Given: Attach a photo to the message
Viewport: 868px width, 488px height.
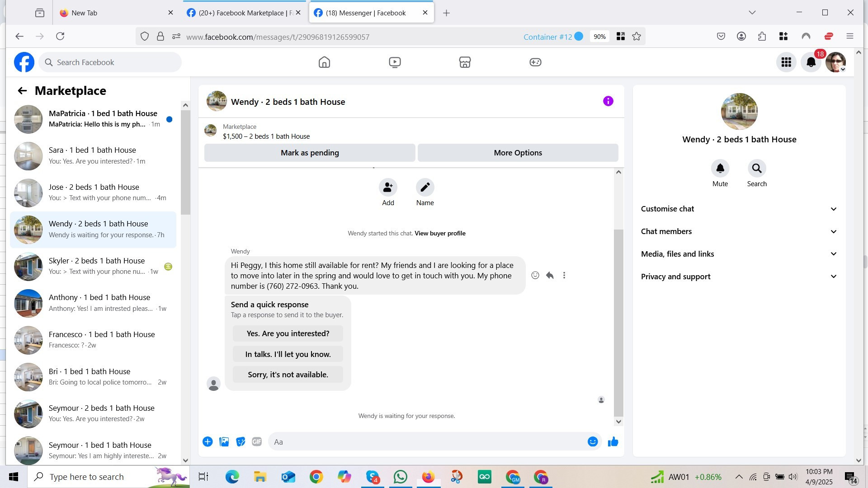Looking at the screenshot, I should 224,442.
